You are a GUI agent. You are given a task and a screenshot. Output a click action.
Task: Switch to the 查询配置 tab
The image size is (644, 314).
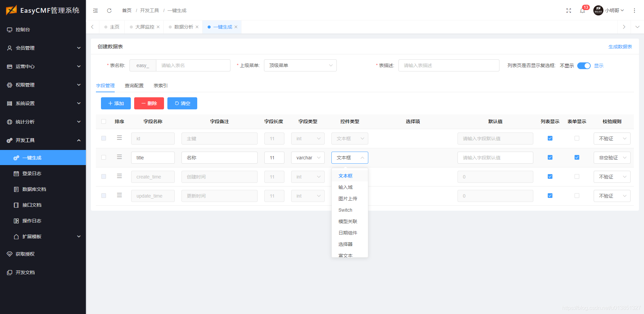point(134,86)
